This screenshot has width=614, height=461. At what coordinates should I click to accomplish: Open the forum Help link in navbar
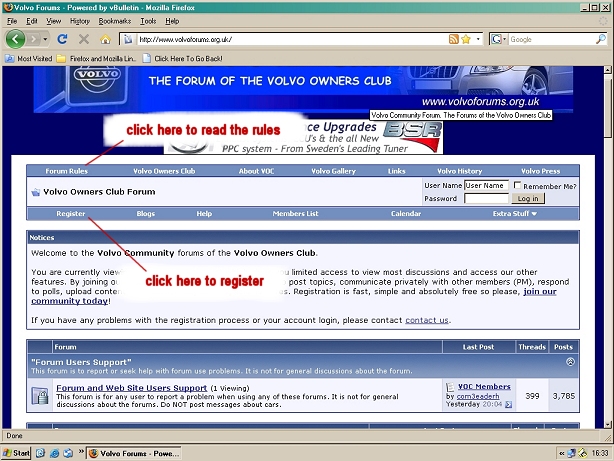tap(204, 213)
